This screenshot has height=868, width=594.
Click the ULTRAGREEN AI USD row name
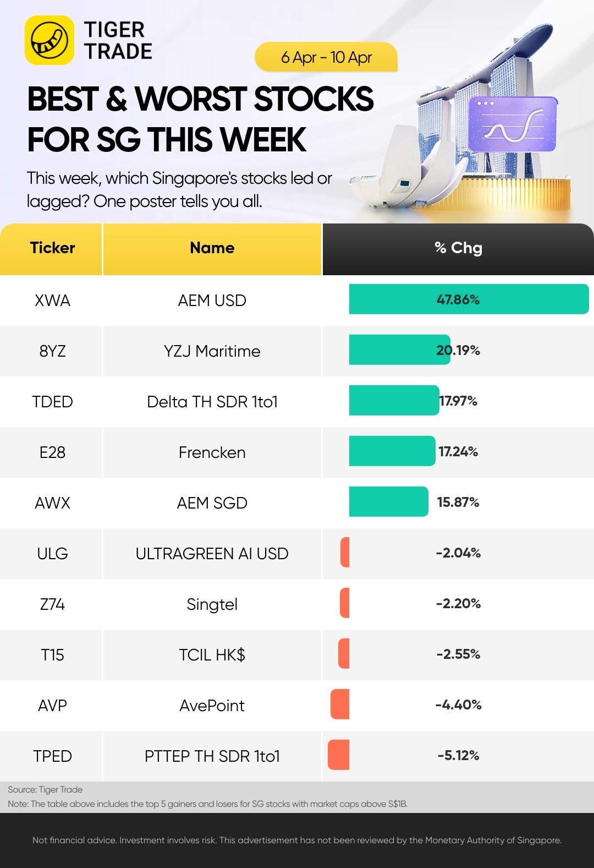tap(212, 554)
